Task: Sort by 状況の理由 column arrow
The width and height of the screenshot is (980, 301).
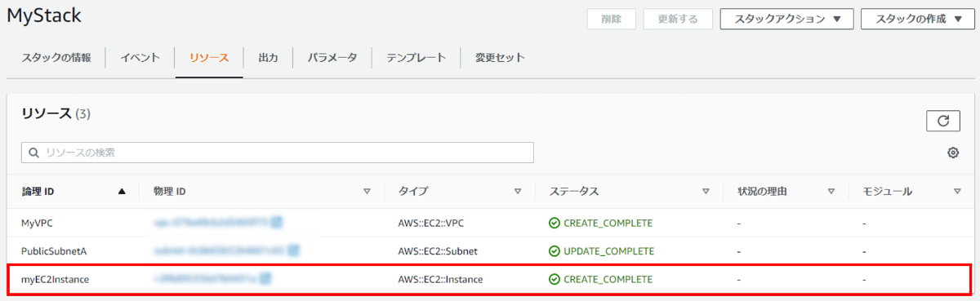Action: click(831, 192)
